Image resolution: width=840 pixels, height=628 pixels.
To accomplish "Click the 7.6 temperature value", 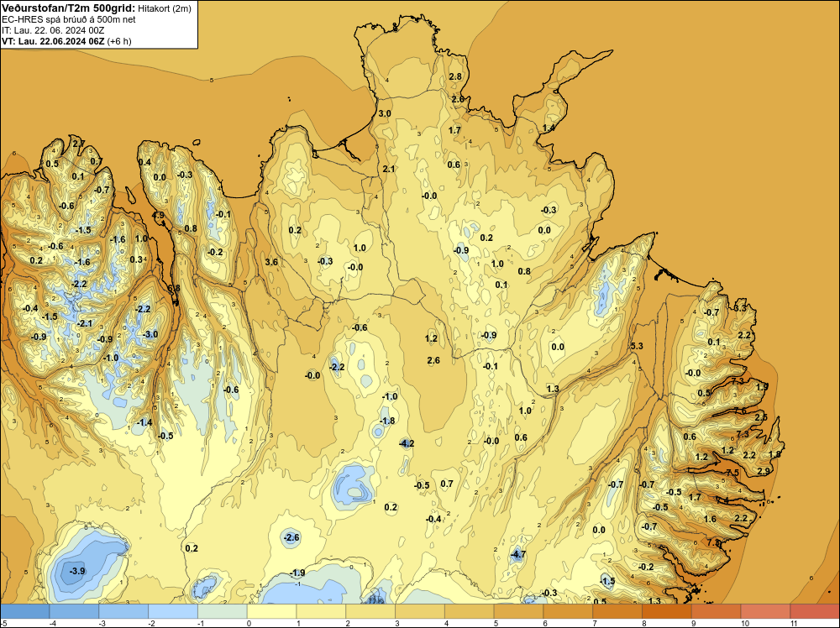I will [740, 411].
